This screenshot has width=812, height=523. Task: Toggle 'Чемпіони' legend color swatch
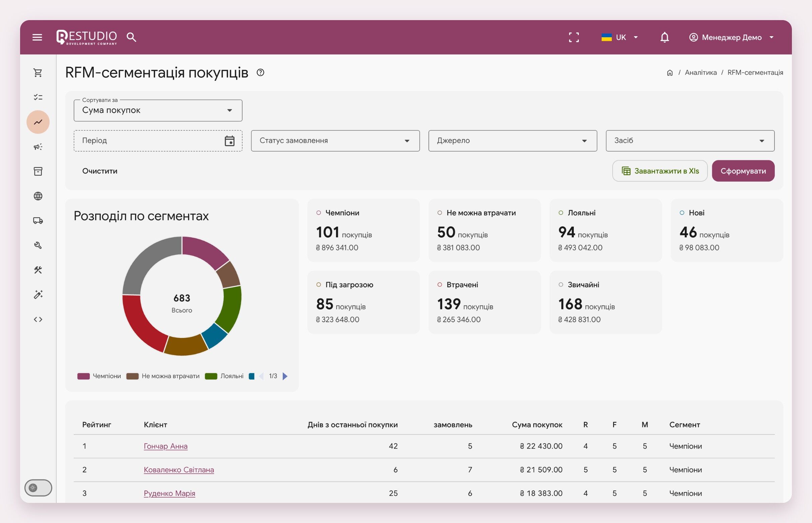[83, 376]
